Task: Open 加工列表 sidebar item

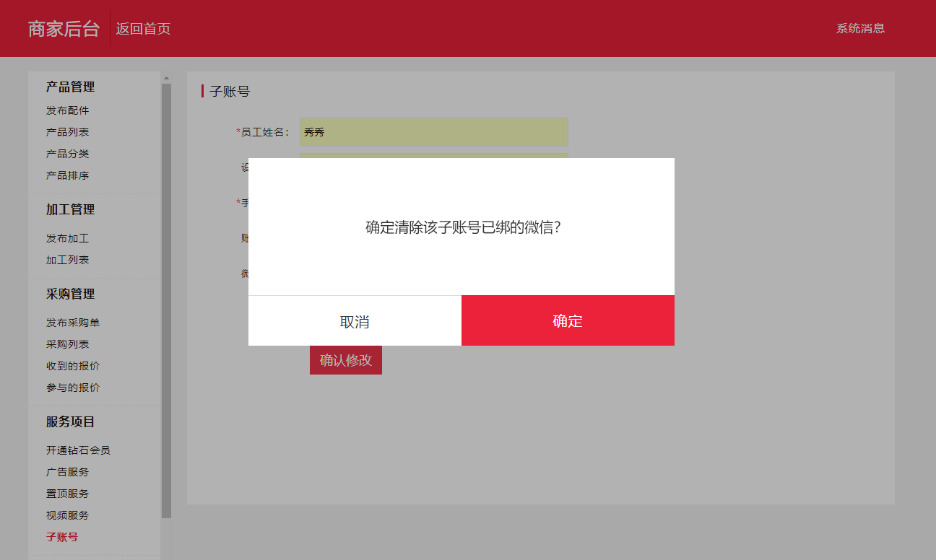Action: 68,260
